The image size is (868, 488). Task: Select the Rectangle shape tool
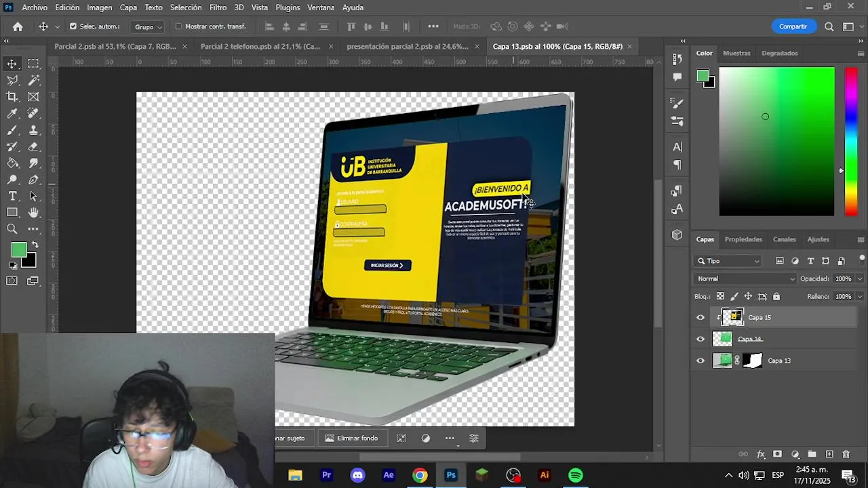12,213
